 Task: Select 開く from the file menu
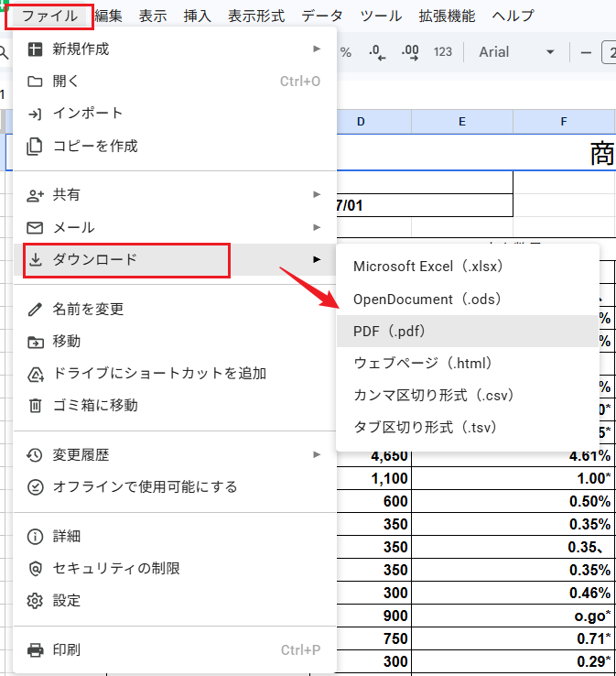tap(175, 82)
